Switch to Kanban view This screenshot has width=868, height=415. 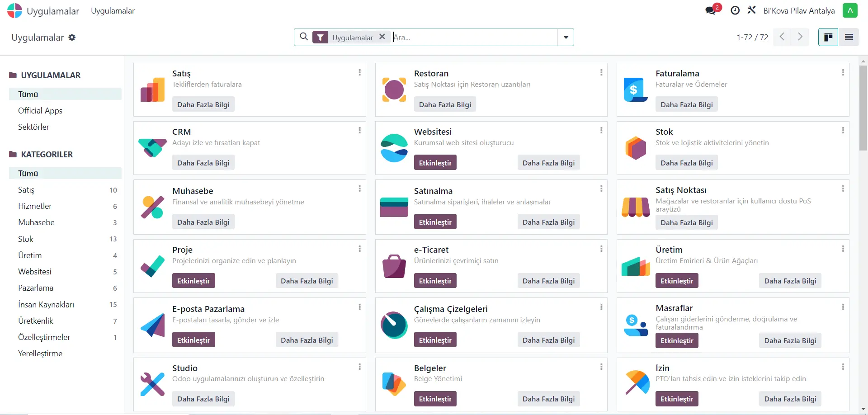(x=828, y=37)
